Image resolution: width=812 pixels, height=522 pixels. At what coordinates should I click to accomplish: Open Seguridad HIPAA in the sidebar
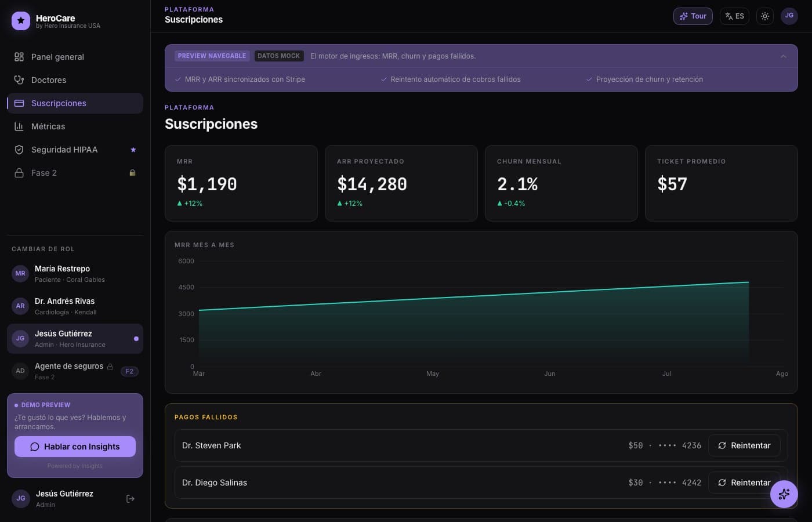pyautogui.click(x=75, y=150)
